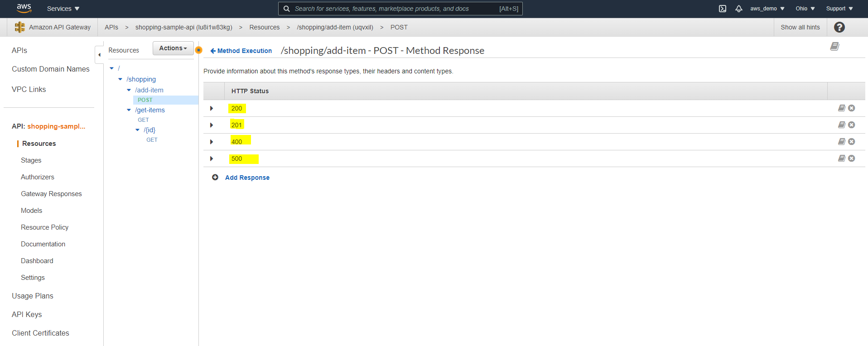This screenshot has height=346, width=868.
Task: Collapse the root / resource node
Action: [111, 68]
